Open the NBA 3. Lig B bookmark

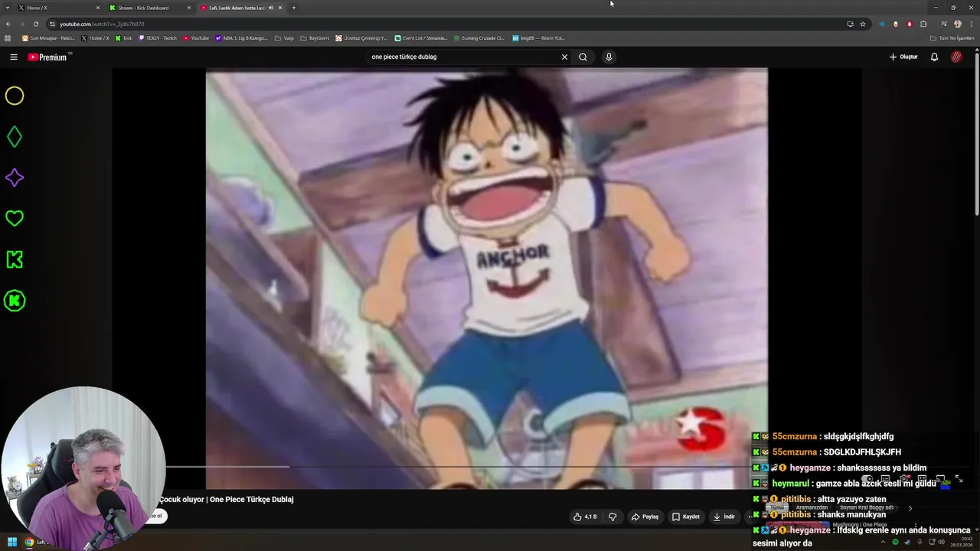[242, 37]
